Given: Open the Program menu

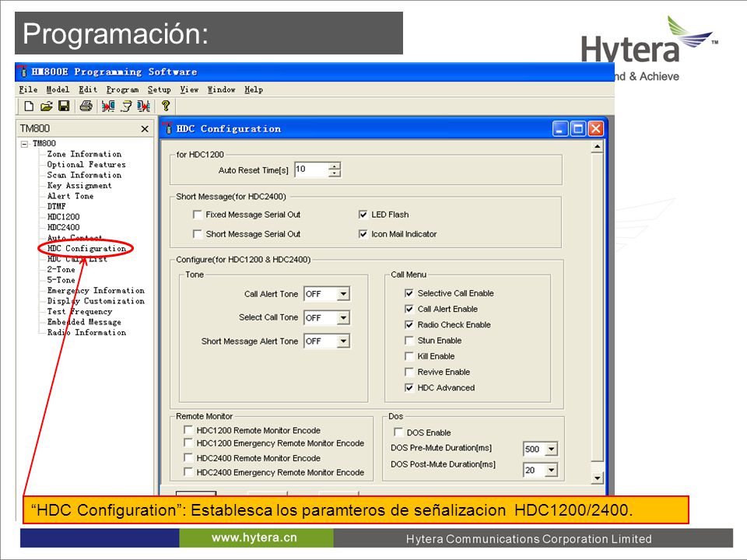Looking at the screenshot, I should 122,89.
